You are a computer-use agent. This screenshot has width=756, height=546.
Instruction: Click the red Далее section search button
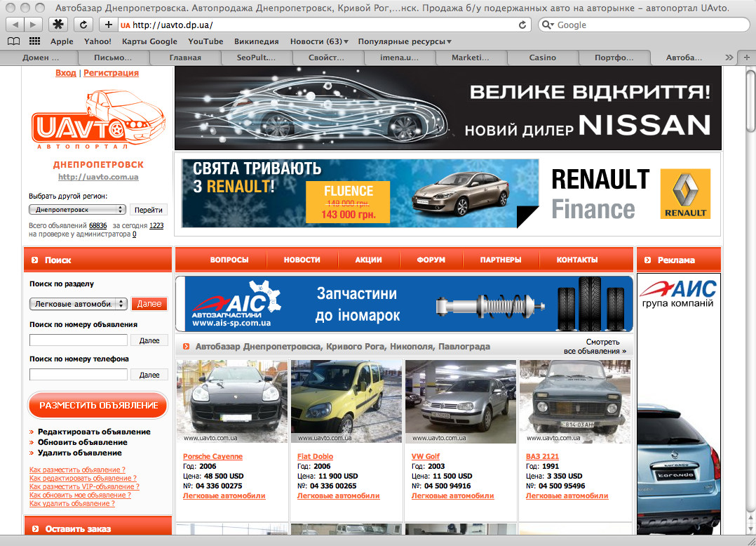(x=149, y=304)
